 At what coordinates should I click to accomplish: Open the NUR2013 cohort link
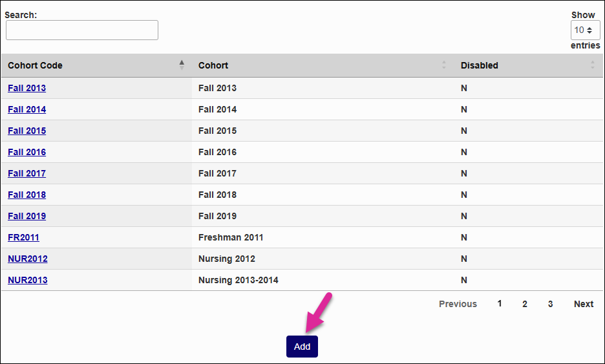(x=28, y=280)
